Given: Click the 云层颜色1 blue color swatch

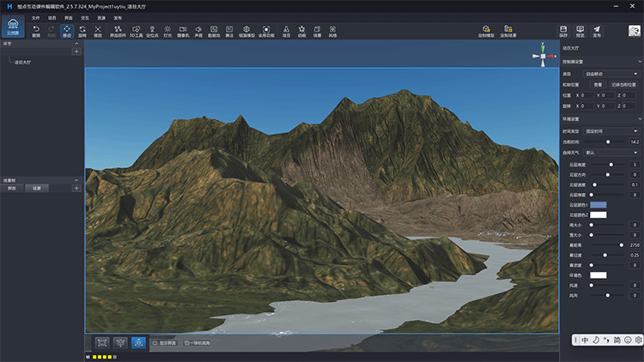Looking at the screenshot, I should (598, 205).
